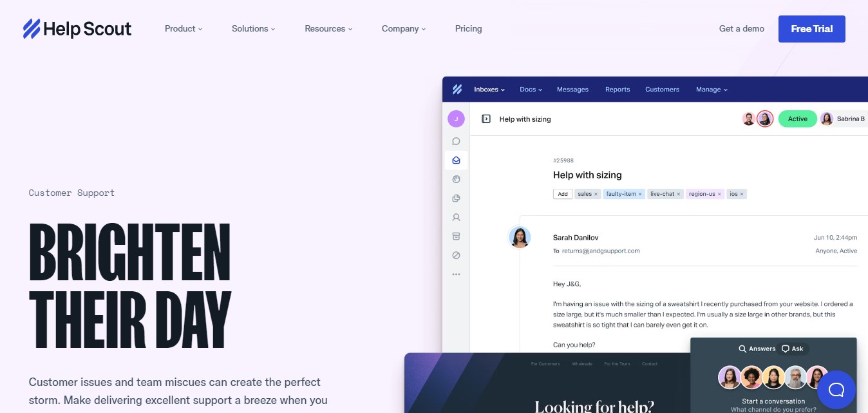Click the Add tag button
Image resolution: width=868 pixels, height=413 pixels.
tap(563, 194)
